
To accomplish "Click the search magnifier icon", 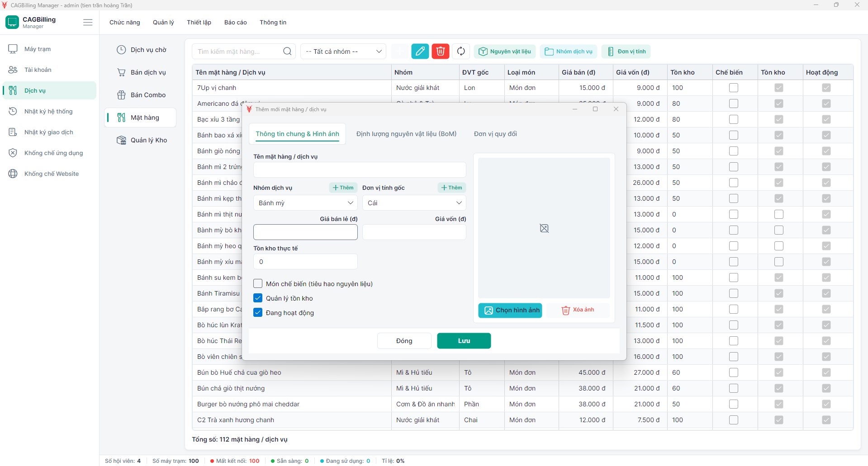I will 287,52.
